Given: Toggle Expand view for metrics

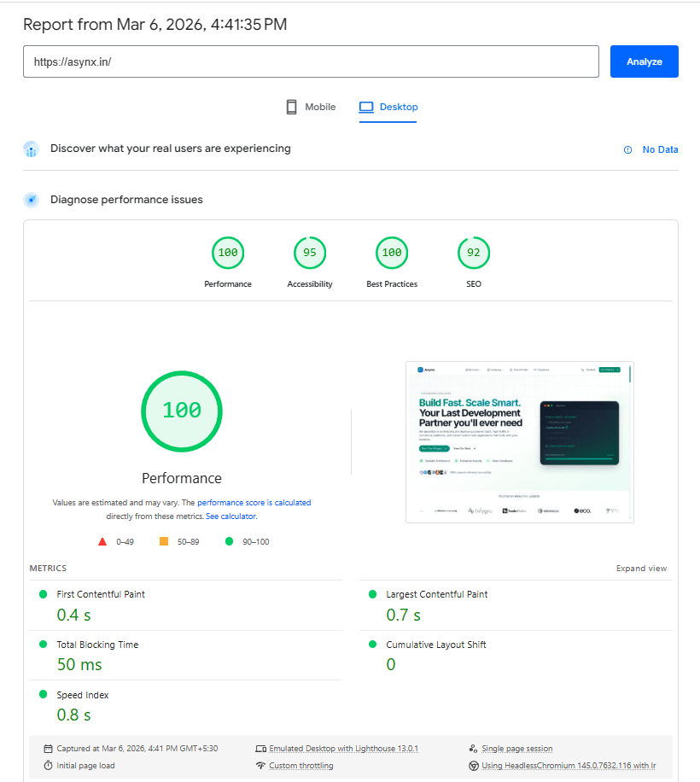Looking at the screenshot, I should (641, 568).
